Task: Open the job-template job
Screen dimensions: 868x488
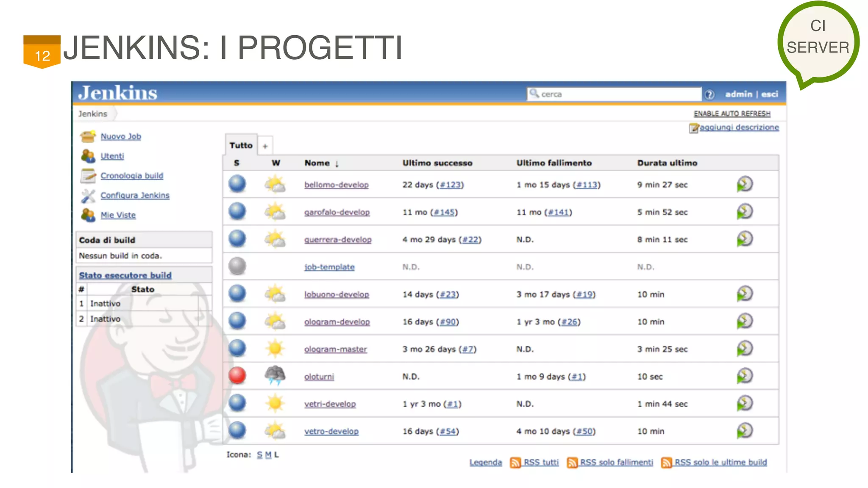Action: [x=329, y=267]
